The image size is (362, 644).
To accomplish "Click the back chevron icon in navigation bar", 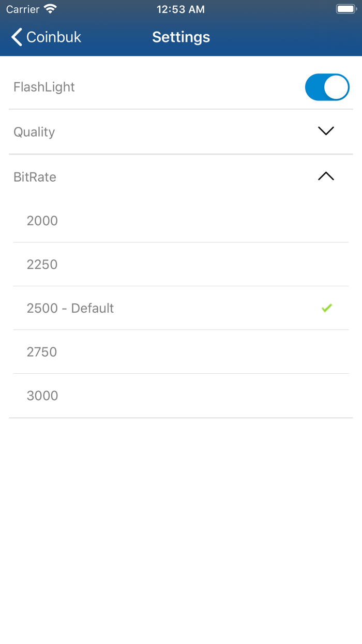I will pos(16,37).
